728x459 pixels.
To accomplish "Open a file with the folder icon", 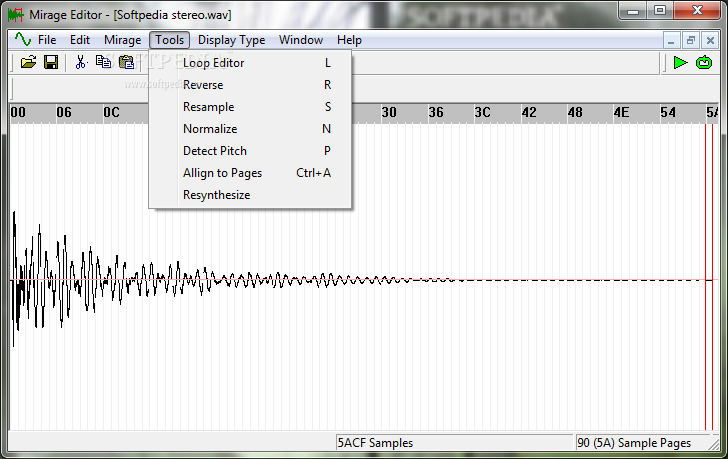I will pos(28,62).
